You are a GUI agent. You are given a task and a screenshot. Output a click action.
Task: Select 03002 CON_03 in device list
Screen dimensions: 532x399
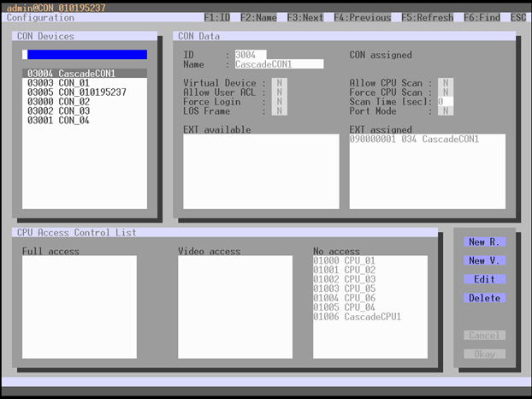(85, 110)
